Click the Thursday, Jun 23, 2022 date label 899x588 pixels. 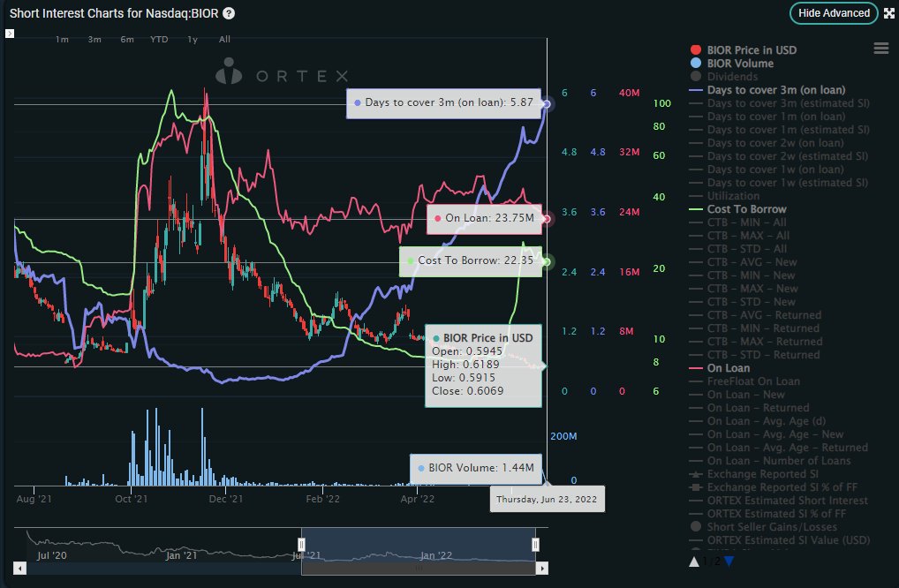click(x=547, y=499)
